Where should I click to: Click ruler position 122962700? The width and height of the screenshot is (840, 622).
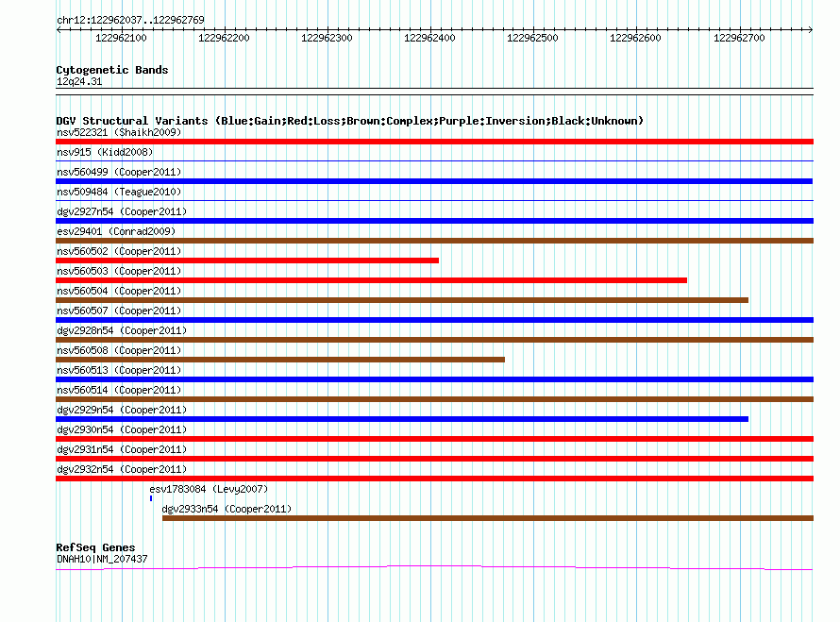click(x=739, y=38)
